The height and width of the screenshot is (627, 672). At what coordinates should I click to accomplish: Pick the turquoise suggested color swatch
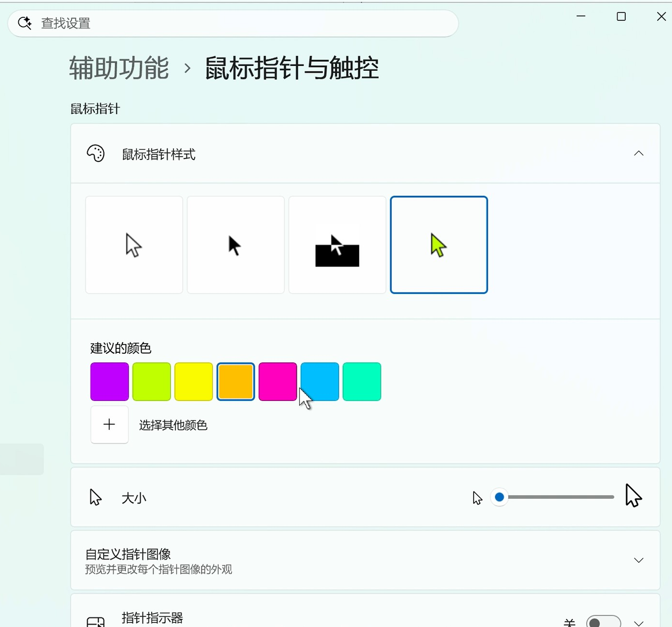click(x=362, y=382)
